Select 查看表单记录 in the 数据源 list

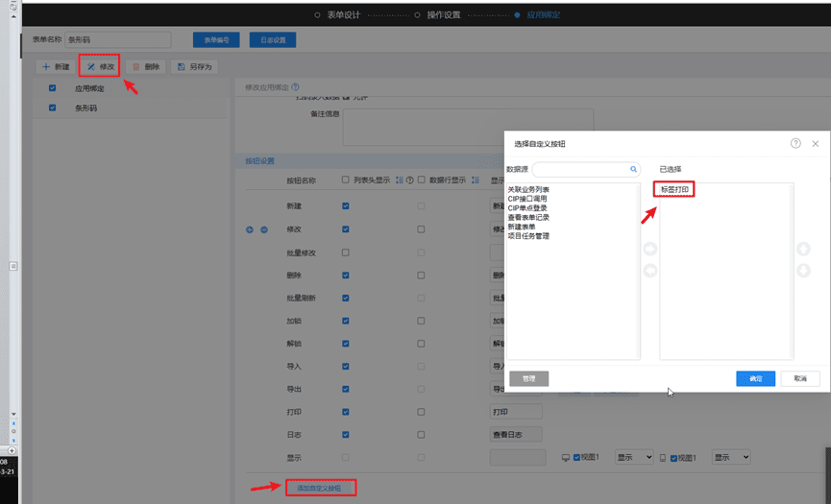[x=528, y=218]
